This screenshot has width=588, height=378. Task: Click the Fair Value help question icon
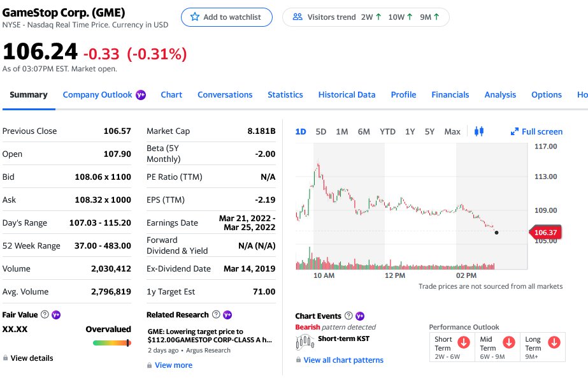pos(45,314)
